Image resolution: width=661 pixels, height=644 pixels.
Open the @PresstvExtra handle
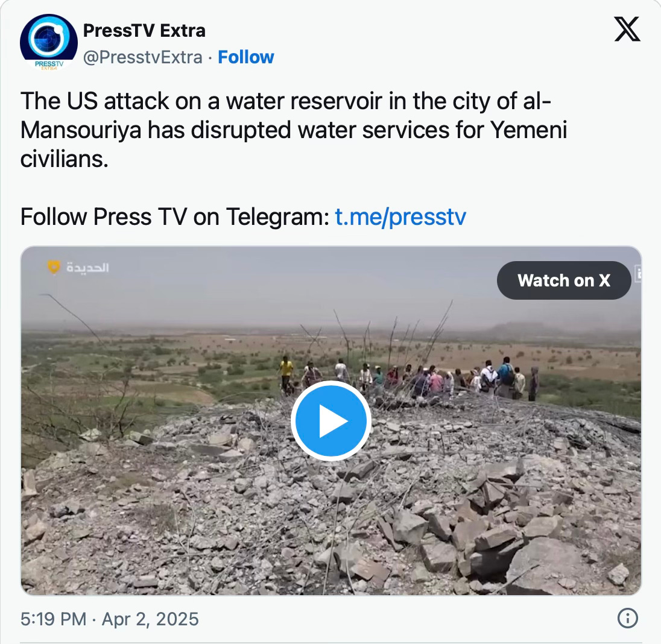(x=142, y=57)
